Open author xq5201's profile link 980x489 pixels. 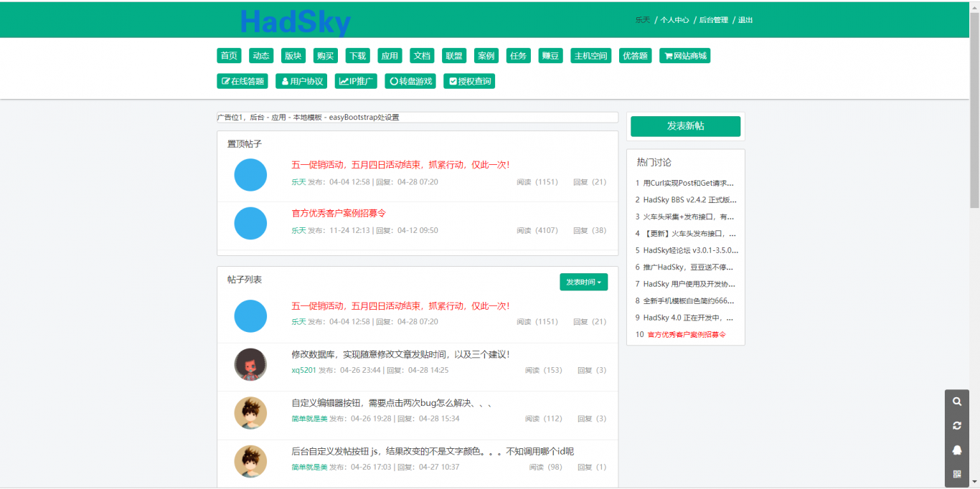point(303,370)
